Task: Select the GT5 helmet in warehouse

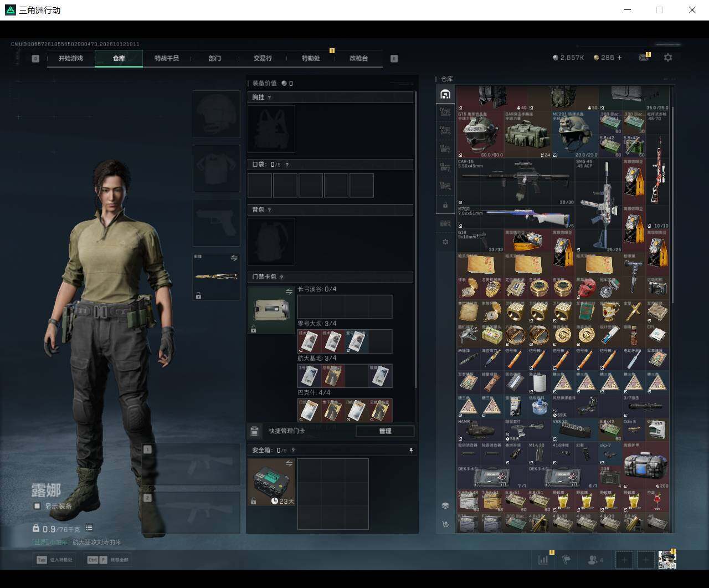Action: coord(480,135)
